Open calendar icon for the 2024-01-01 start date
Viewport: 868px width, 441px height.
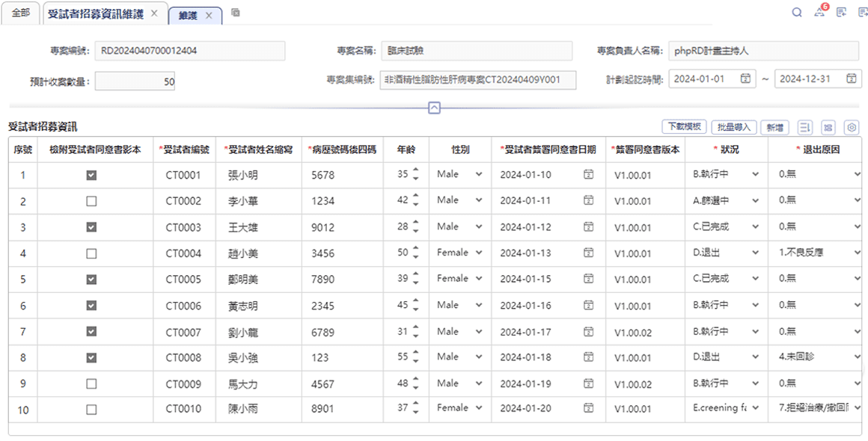tap(745, 79)
